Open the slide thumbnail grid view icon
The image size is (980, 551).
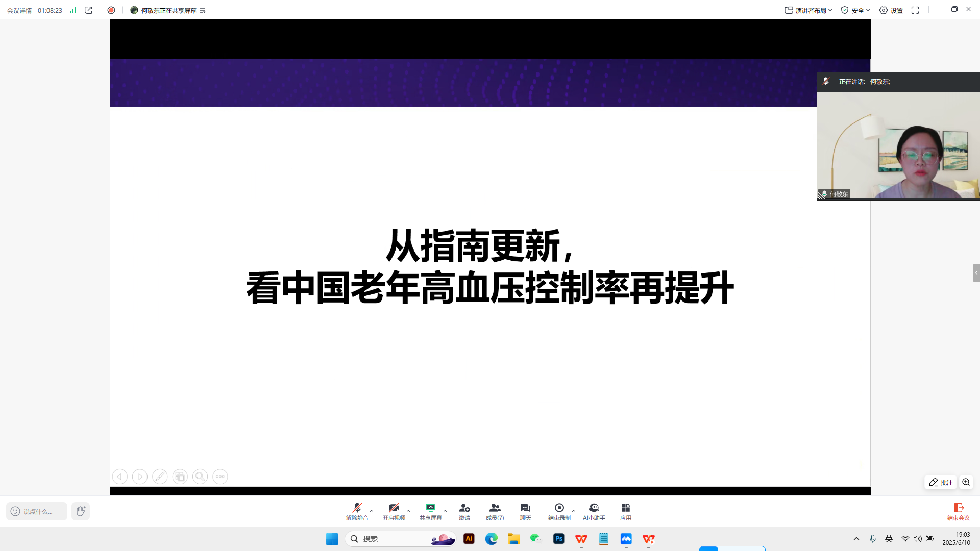(x=180, y=476)
